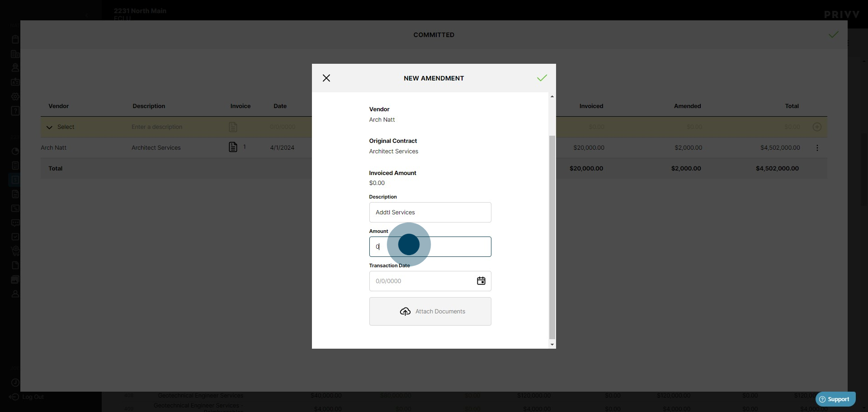This screenshot has height=412, width=868.
Task: Confirm the Committed panel with its checkmark
Action: (x=834, y=35)
